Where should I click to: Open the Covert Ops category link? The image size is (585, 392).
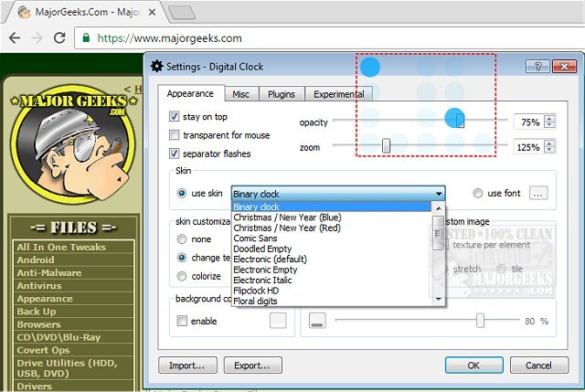point(43,350)
